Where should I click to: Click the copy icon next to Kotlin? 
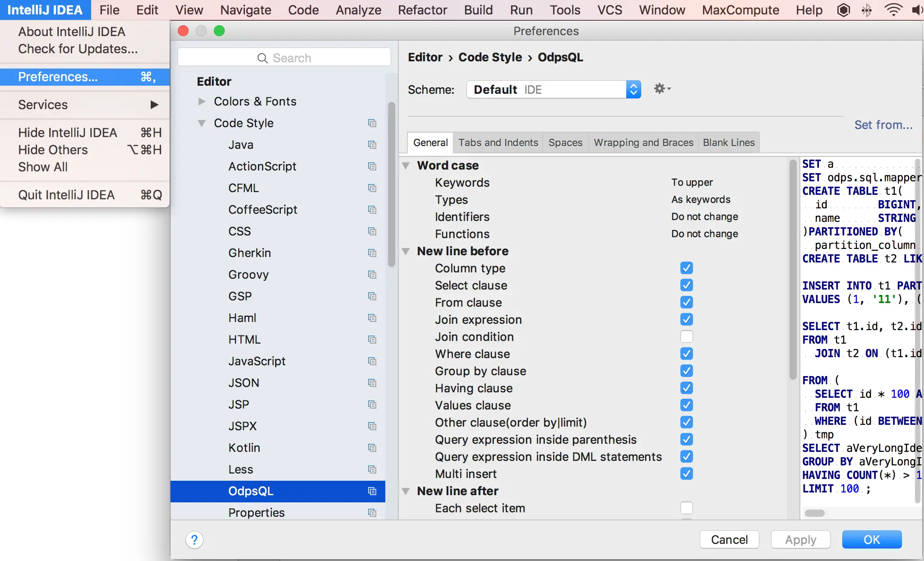(372, 448)
